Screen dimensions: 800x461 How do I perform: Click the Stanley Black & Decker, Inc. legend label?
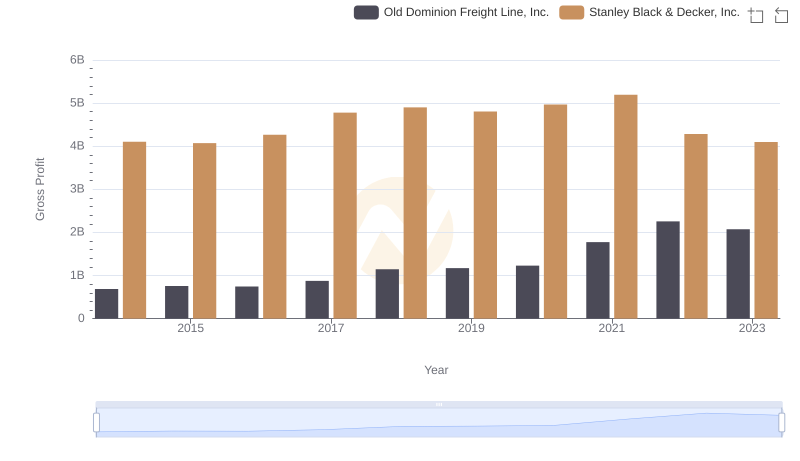(664, 12)
